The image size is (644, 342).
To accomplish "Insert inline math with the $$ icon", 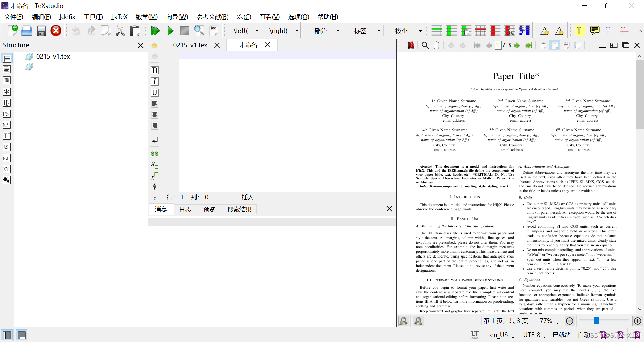I will (x=155, y=154).
